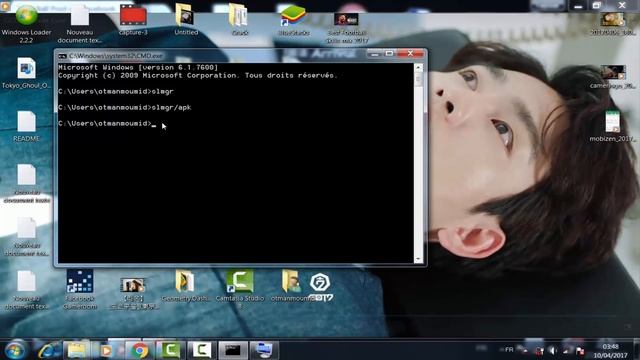Click CMD scrollbar down arrow
Viewport: 640px width, 360px height.
click(x=418, y=259)
